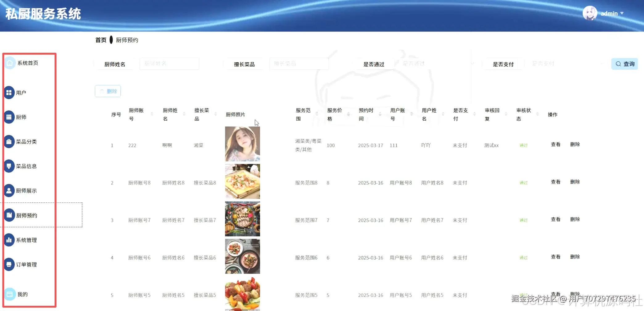This screenshot has height=311, width=644.
Task: Click 删除 for 厨师账号6 row
Action: point(575,257)
